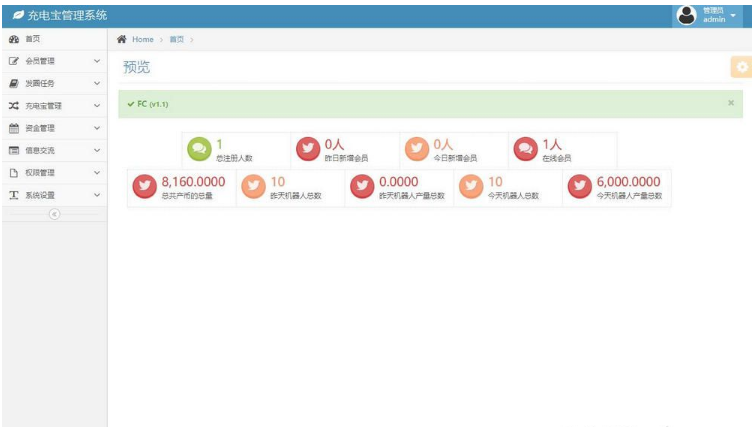Click the Home breadcrumb link
Viewport: 752px width, 427px height.
(x=143, y=39)
